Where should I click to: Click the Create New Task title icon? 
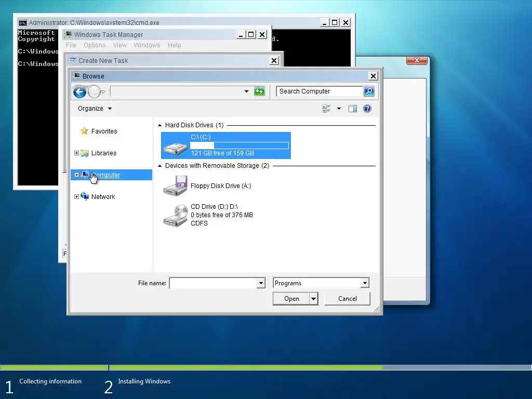(x=72, y=60)
